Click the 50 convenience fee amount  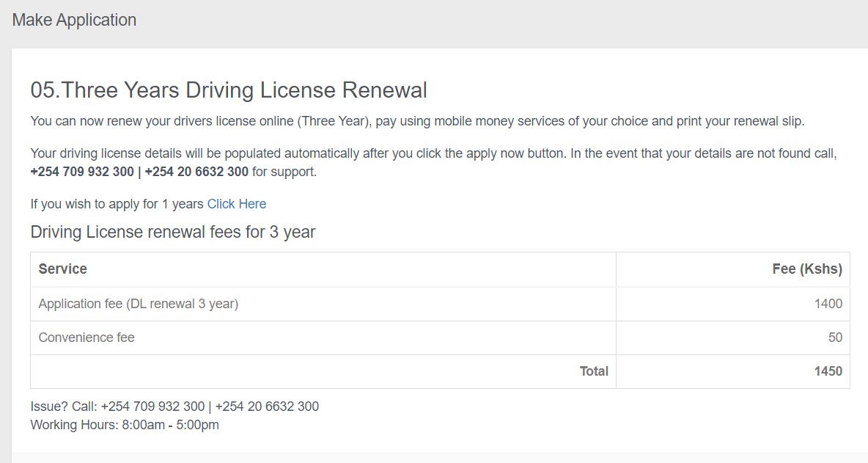[x=835, y=338]
